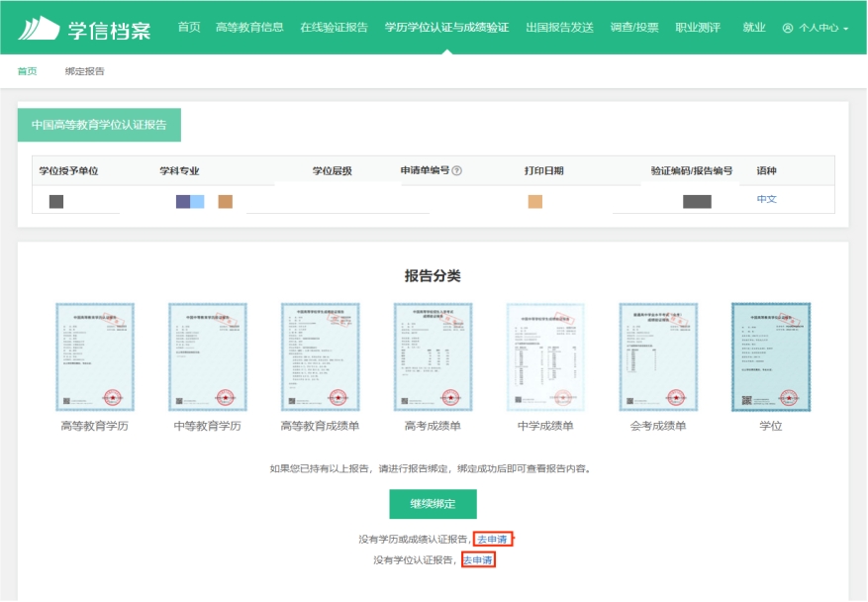This screenshot has width=868, height=602.
Task: Select the 高等教育学历 report thumbnail
Action: [95, 356]
